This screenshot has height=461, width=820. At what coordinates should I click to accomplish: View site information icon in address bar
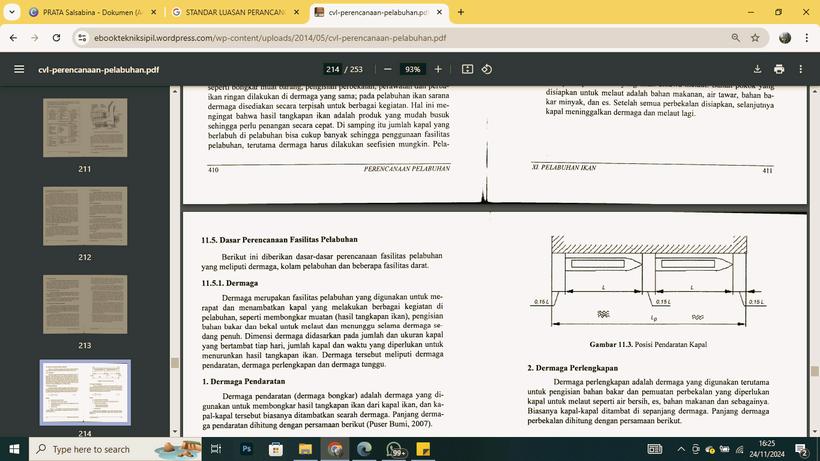[x=82, y=38]
